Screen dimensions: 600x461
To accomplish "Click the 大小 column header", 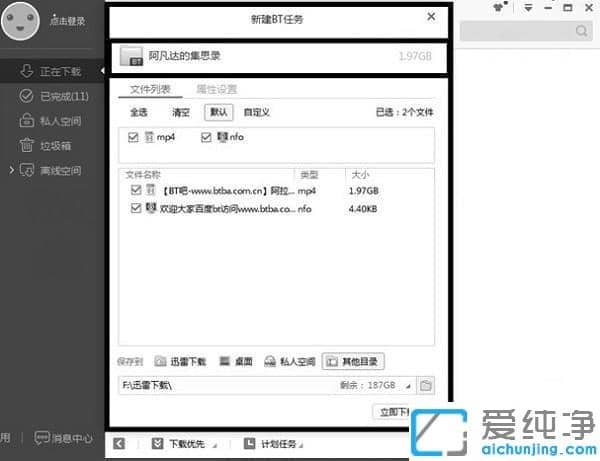I will tap(360, 175).
